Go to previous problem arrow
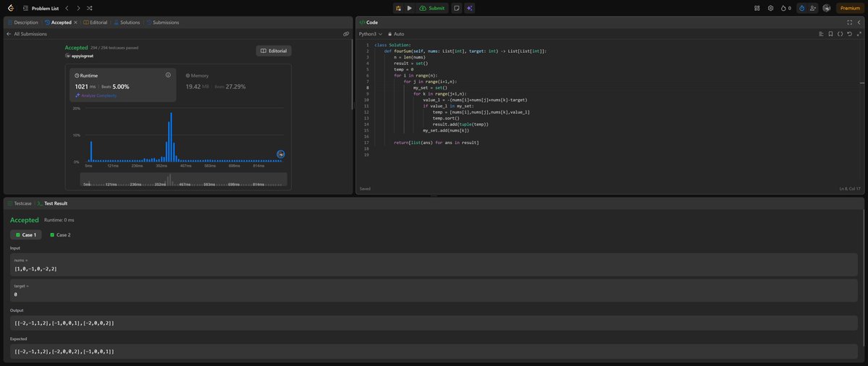The height and width of the screenshot is (366, 868). [x=67, y=8]
